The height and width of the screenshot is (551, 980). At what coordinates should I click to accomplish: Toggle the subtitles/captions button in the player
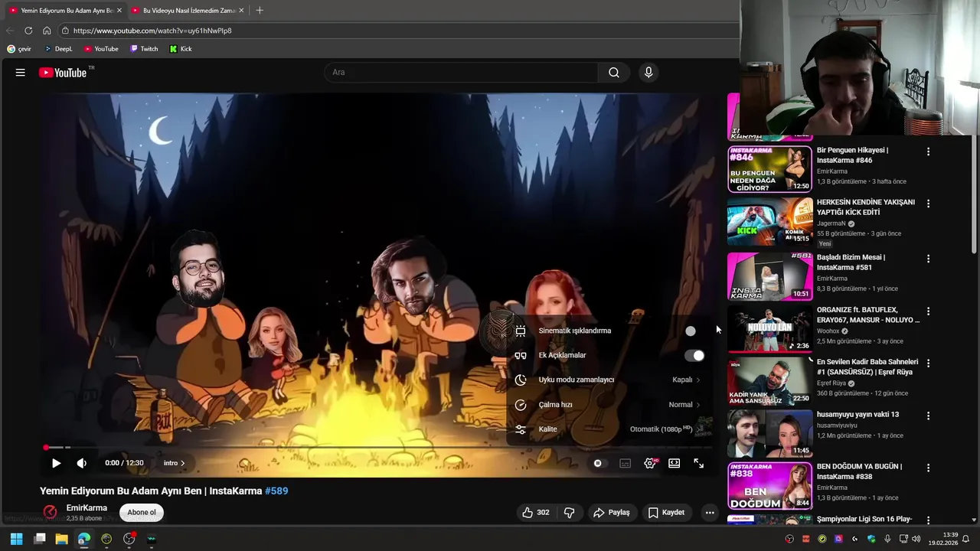coord(626,463)
